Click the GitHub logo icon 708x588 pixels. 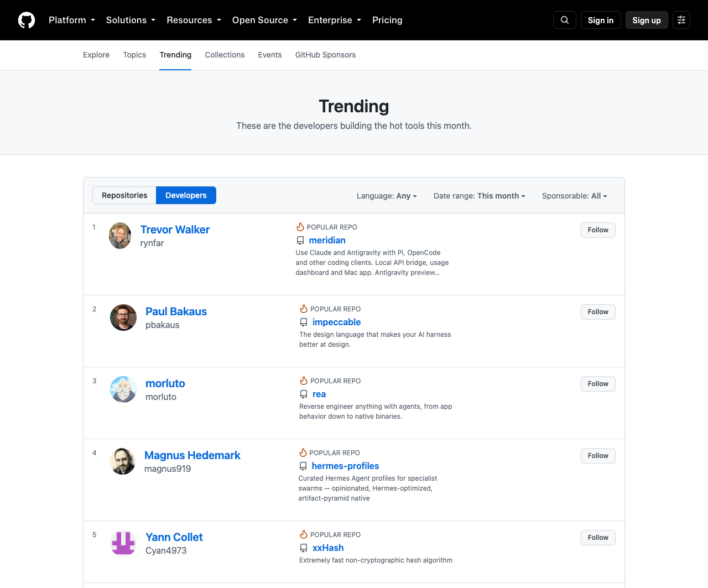click(x=27, y=20)
